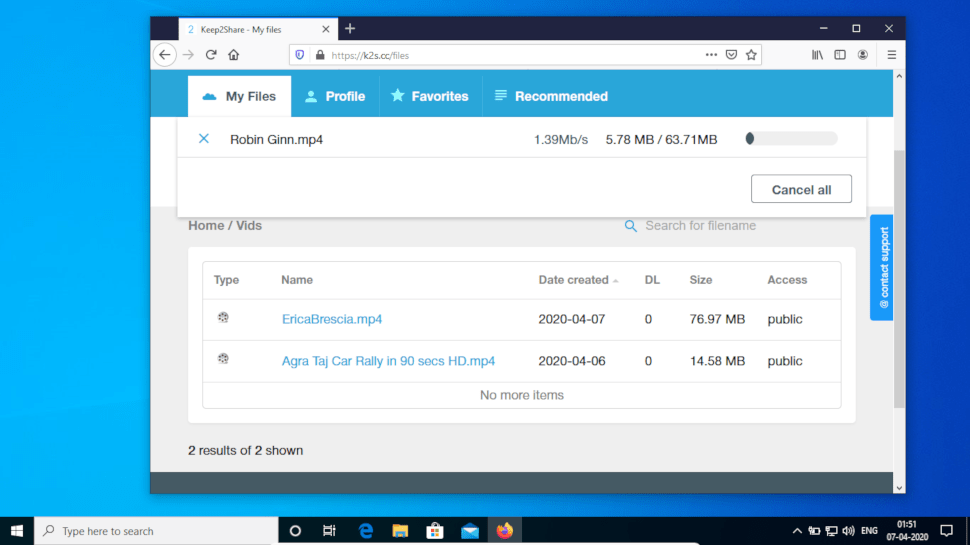Click the search magnifier icon
The width and height of the screenshot is (970, 545).
click(630, 226)
